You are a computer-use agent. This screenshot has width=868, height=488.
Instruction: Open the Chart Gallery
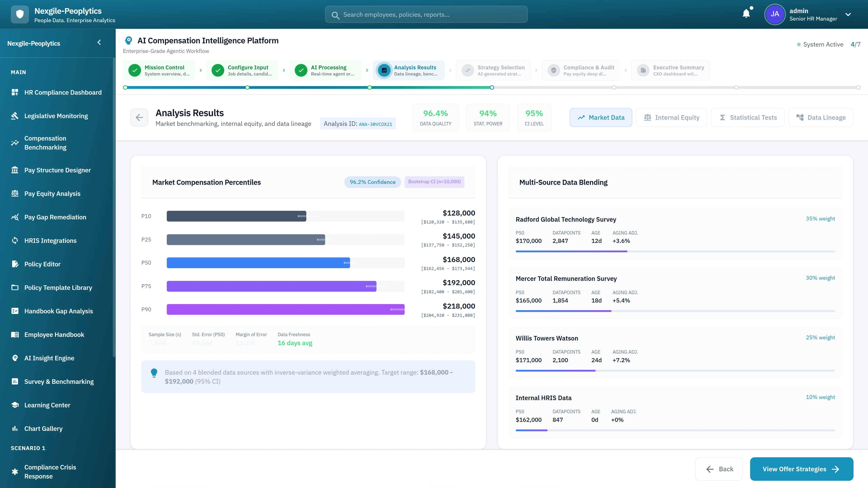pos(43,428)
